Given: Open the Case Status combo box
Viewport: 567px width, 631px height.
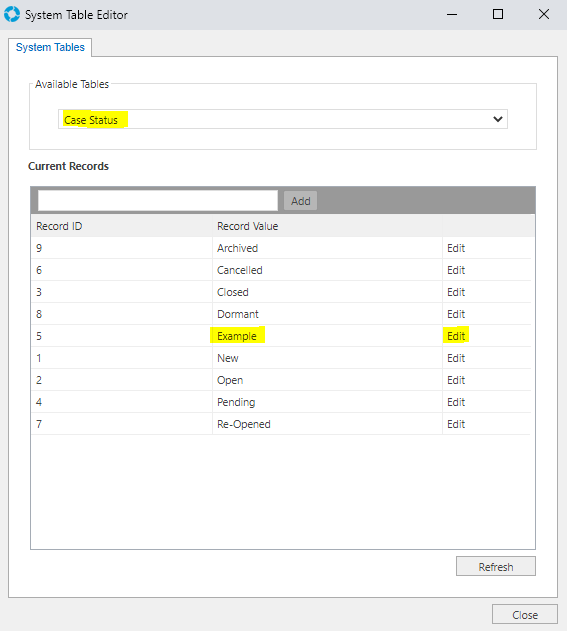Looking at the screenshot, I should tap(283, 119).
